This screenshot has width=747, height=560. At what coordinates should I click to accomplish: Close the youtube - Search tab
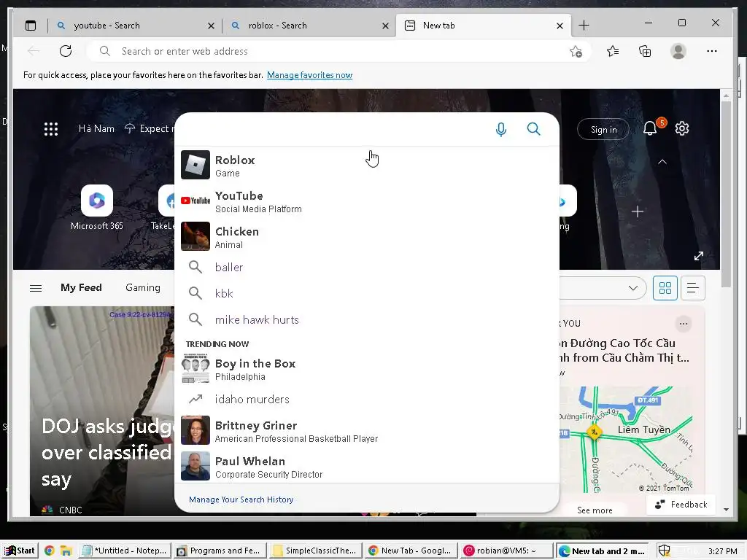(x=211, y=26)
